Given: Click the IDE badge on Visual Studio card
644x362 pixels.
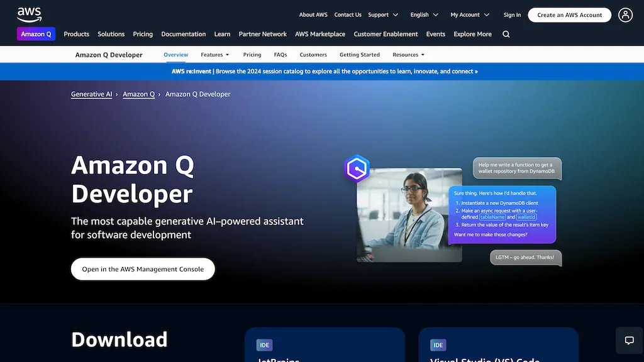Looking at the screenshot, I should tap(438, 345).
